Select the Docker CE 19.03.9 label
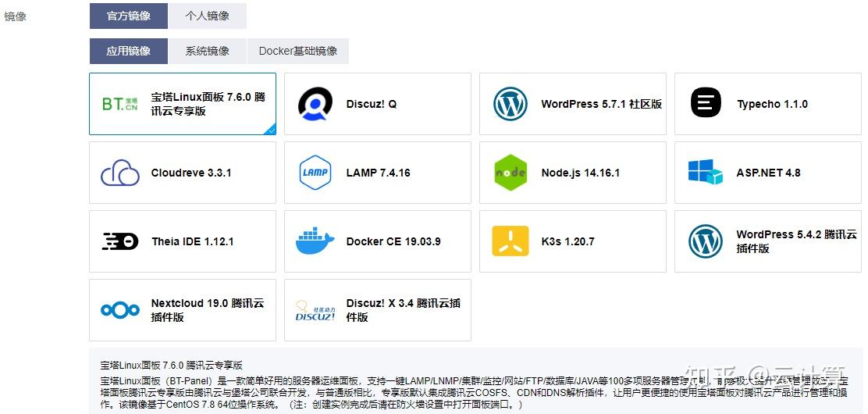The image size is (868, 414). click(393, 241)
